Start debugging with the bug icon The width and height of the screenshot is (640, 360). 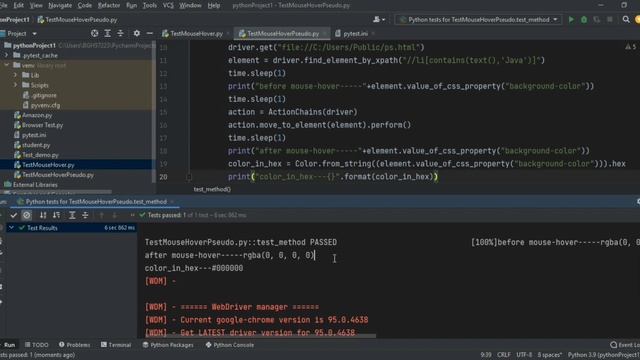pyautogui.click(x=584, y=20)
